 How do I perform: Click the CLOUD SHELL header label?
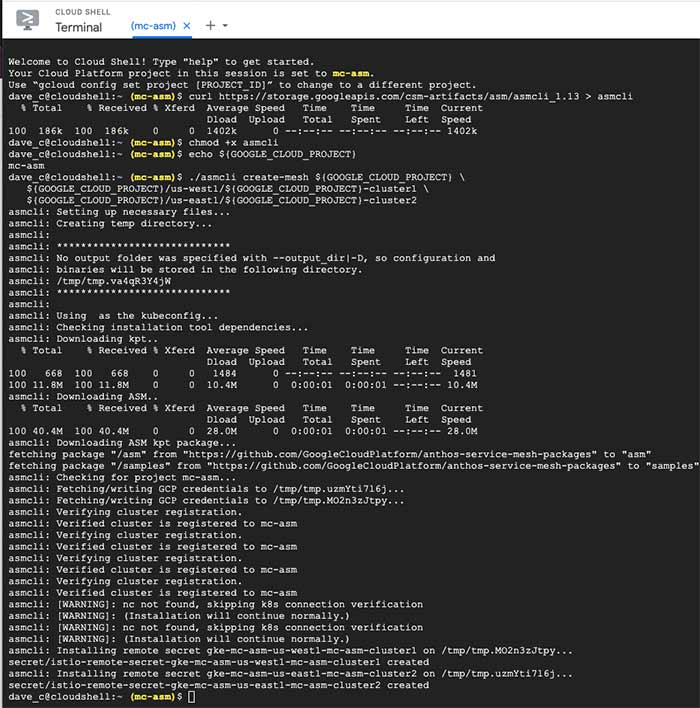click(x=83, y=12)
